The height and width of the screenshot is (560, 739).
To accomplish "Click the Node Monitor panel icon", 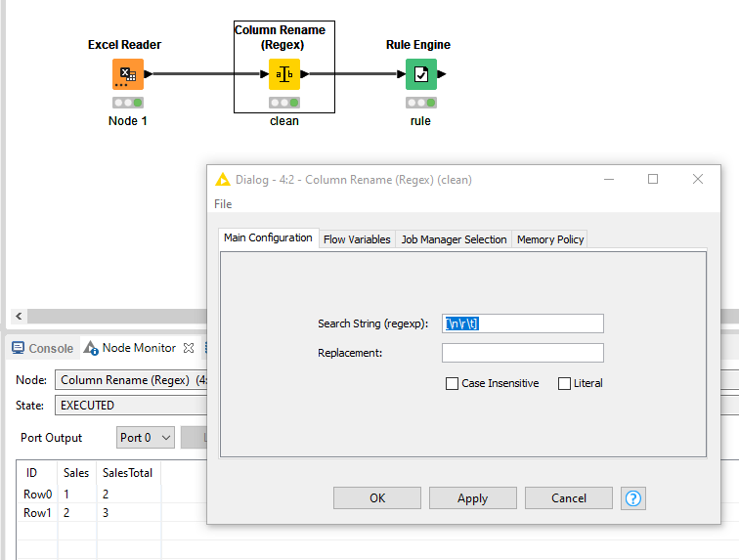I will pyautogui.click(x=92, y=348).
